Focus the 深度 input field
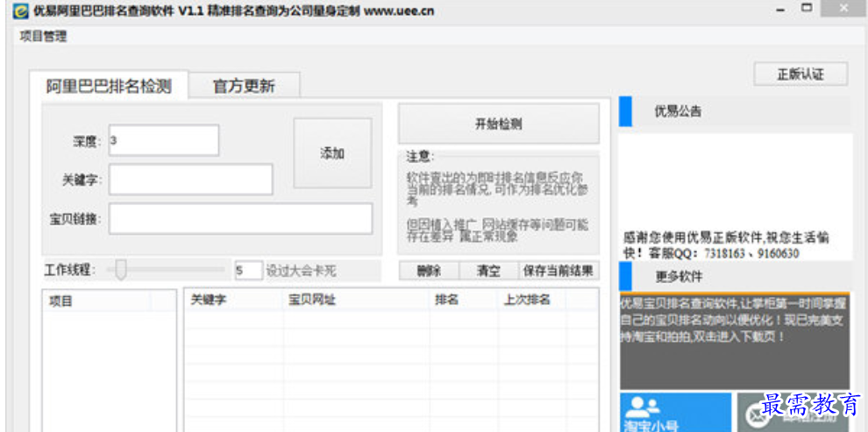This screenshot has height=432, width=868. coord(163,140)
